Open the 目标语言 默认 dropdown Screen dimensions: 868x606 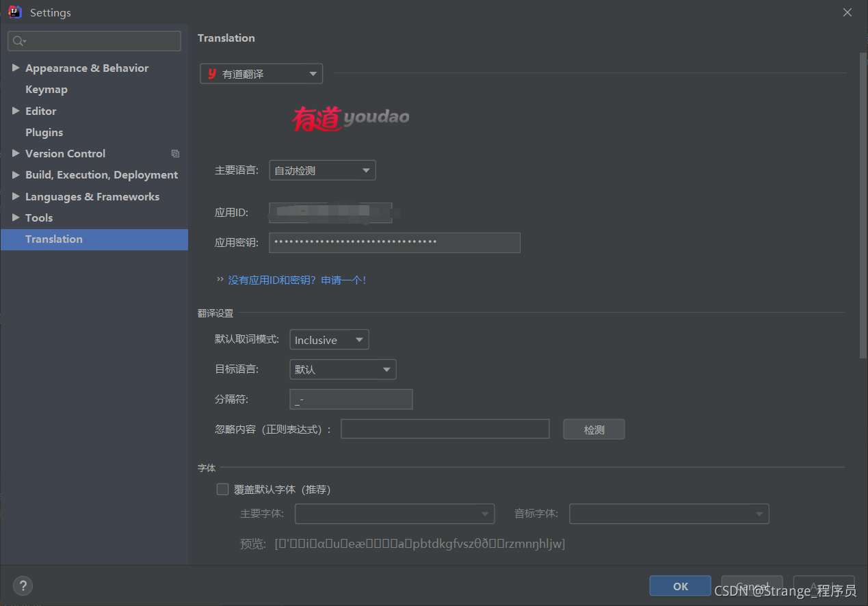[x=343, y=369]
